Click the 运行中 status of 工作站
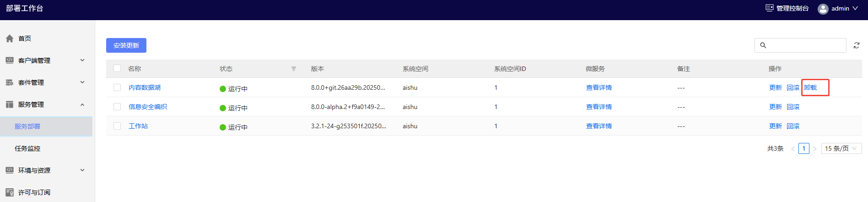Image resolution: width=868 pixels, height=202 pixels. [233, 127]
